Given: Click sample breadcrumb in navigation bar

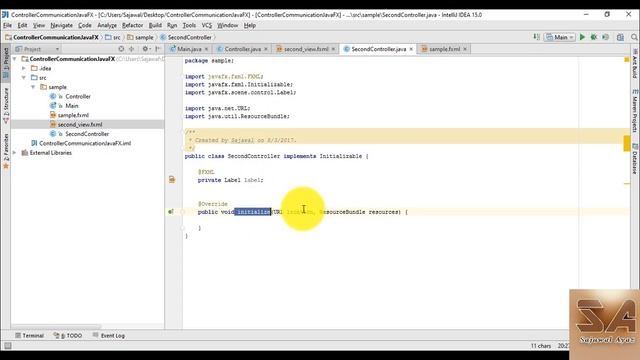Looking at the screenshot, I should 140,37.
